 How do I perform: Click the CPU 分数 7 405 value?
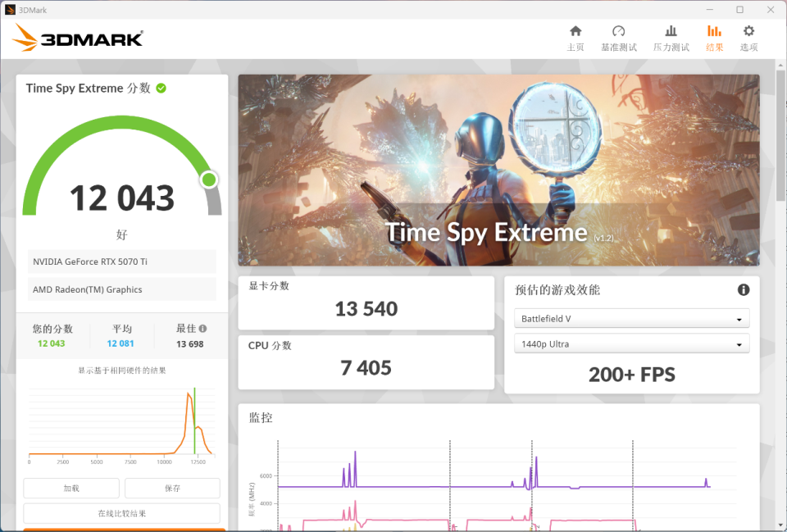(x=366, y=368)
